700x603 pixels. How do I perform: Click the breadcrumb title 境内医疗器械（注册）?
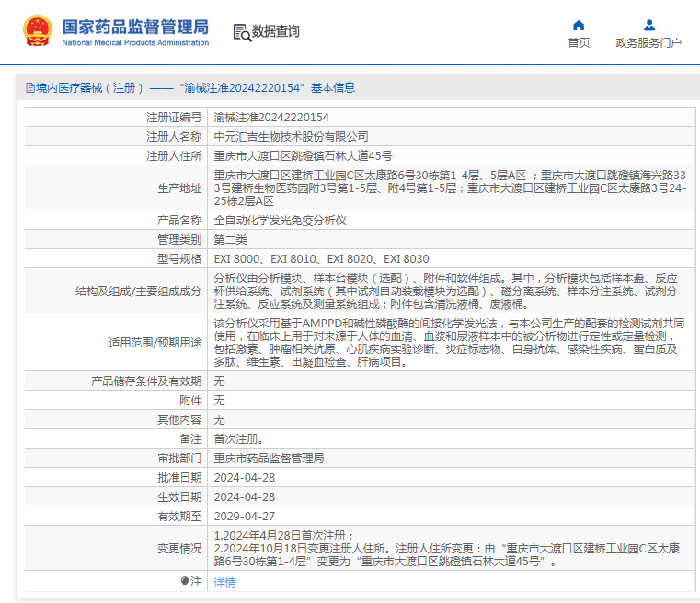click(x=90, y=88)
